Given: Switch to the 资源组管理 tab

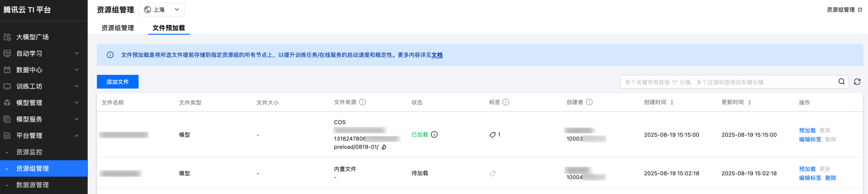Looking at the screenshot, I should pyautogui.click(x=118, y=28).
